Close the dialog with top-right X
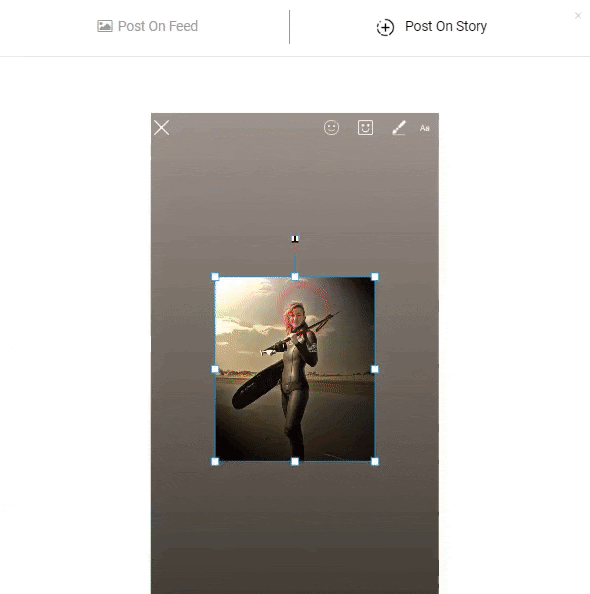The image size is (590, 594). [x=578, y=16]
